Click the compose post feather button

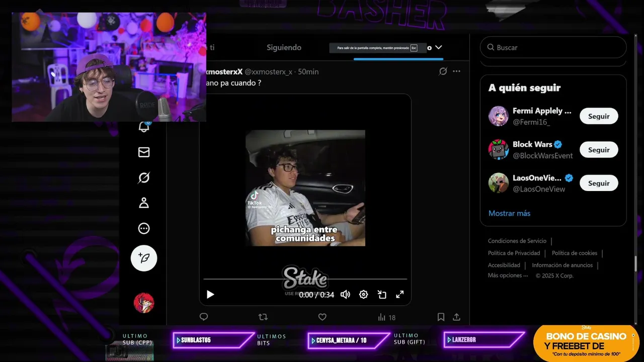(144, 258)
